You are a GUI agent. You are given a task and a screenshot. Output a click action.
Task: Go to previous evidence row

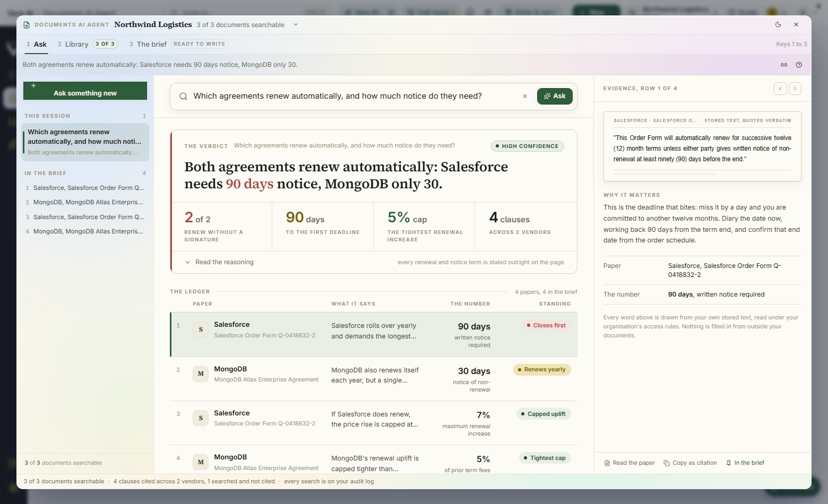pos(780,89)
